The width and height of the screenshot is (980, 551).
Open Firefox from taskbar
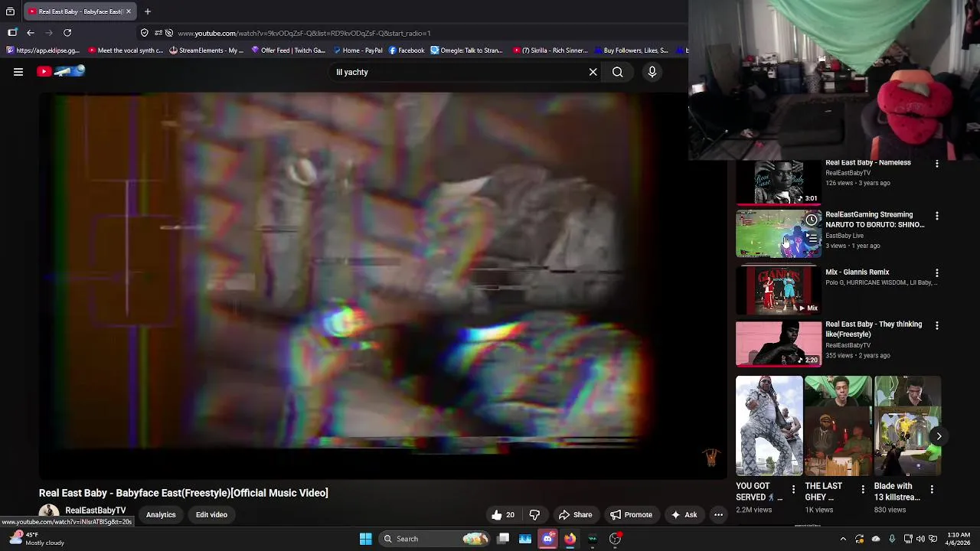coord(570,539)
